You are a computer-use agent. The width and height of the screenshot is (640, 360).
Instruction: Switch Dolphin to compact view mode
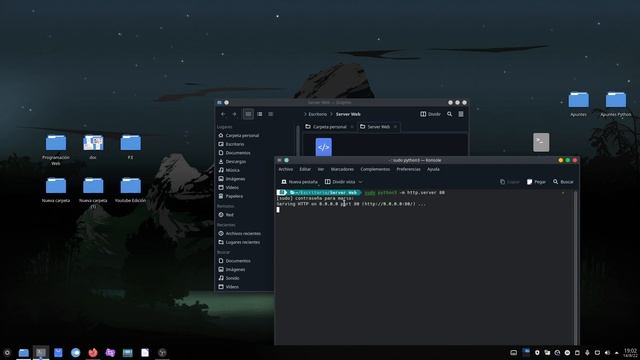point(260,114)
